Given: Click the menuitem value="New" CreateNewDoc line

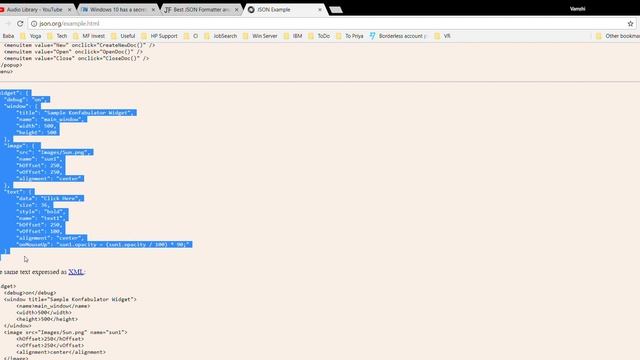Looking at the screenshot, I should (x=79, y=45).
